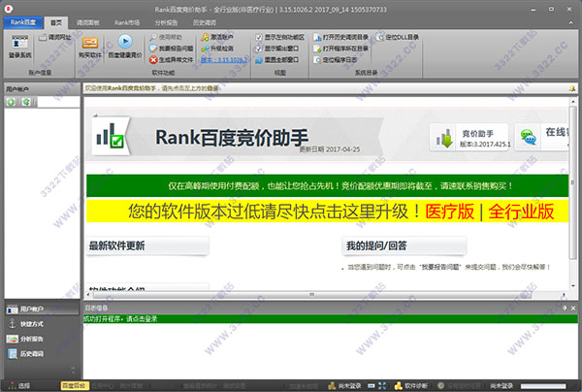Image resolution: width=582 pixels, height=392 pixels.
Task: Switch to the Rank市场 ribbon tab
Action: click(x=127, y=22)
